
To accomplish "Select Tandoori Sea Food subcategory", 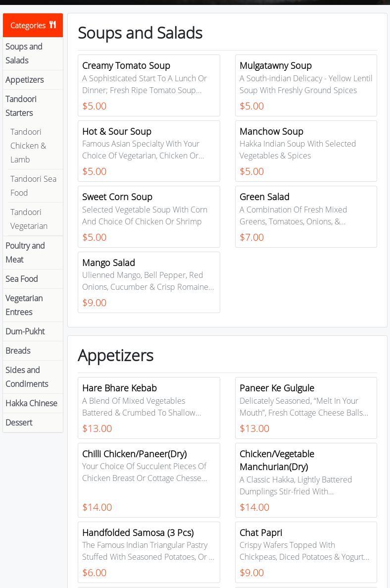I will [33, 186].
